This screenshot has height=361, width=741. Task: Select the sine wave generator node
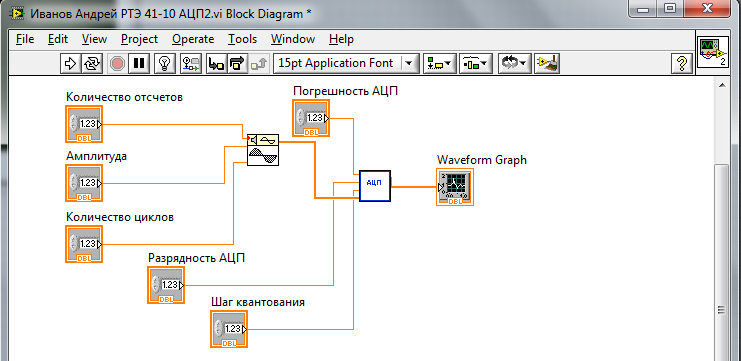pyautogui.click(x=263, y=150)
